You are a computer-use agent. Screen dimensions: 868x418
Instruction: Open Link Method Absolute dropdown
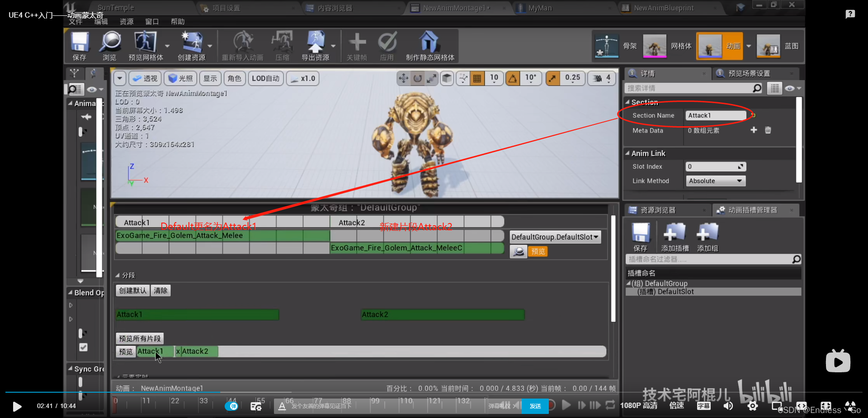click(716, 181)
